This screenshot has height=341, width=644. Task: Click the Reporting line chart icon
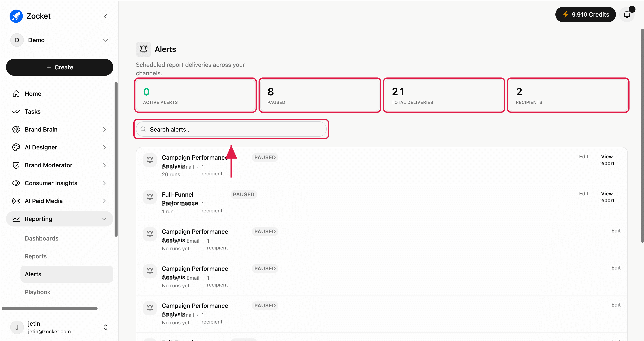point(16,219)
